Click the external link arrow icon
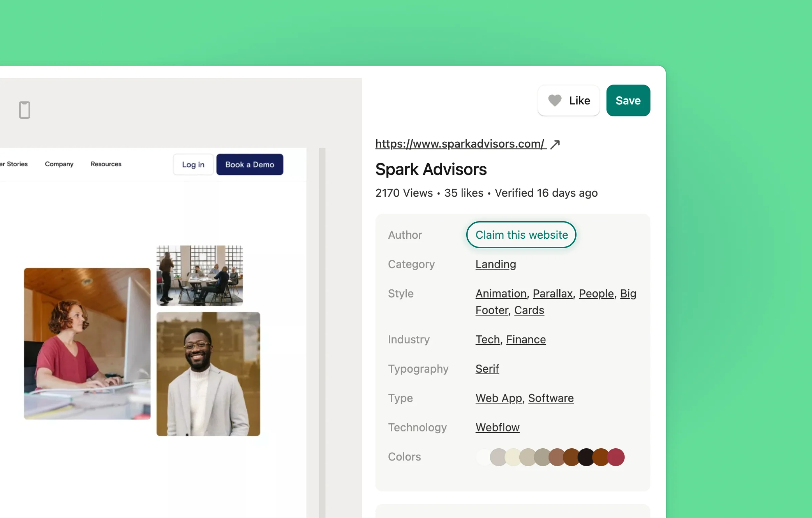The width and height of the screenshot is (812, 518). tap(555, 144)
